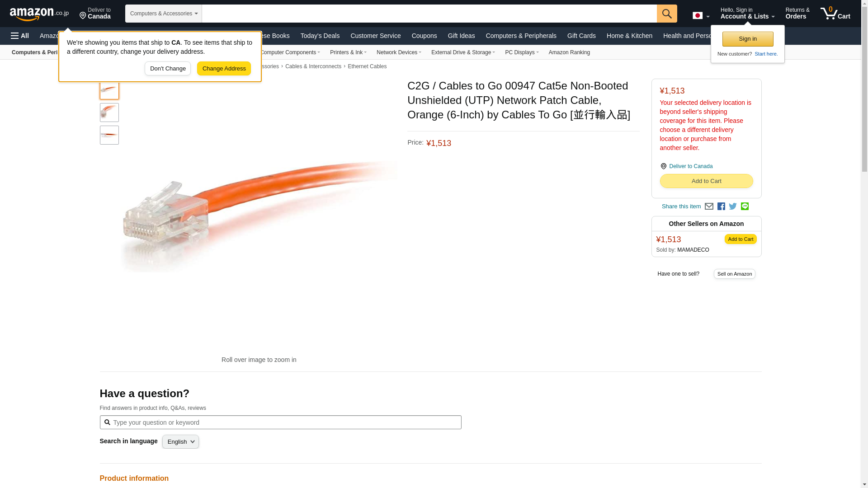Open the Japan flag language selector
Image resolution: width=868 pixels, height=488 pixels.
(701, 16)
